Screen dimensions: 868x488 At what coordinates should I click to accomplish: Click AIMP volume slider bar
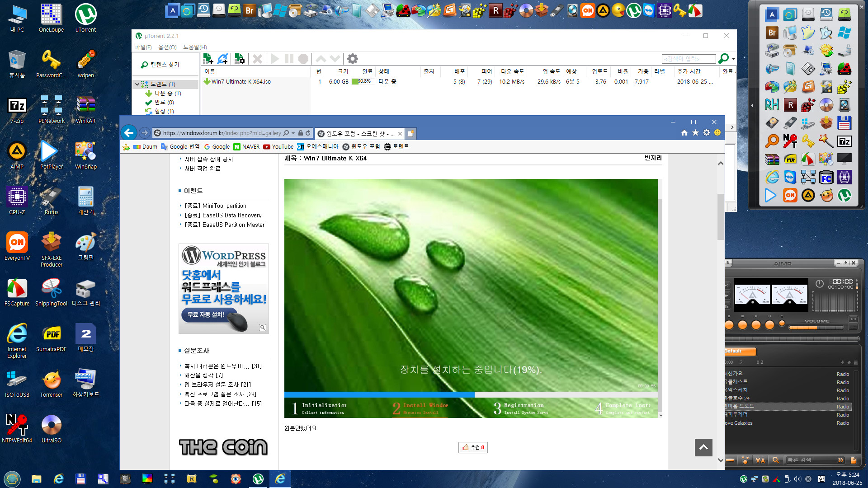(x=816, y=327)
